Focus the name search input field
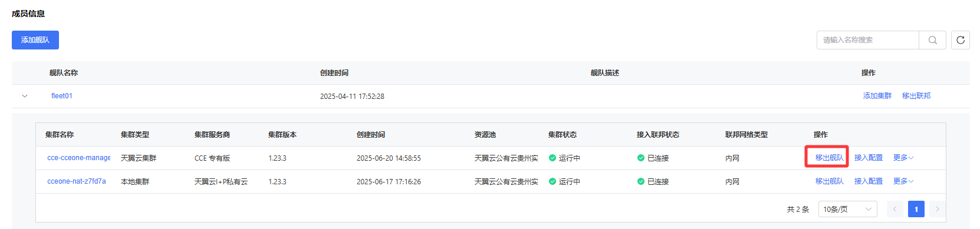This screenshot has height=229, width=980. point(868,40)
